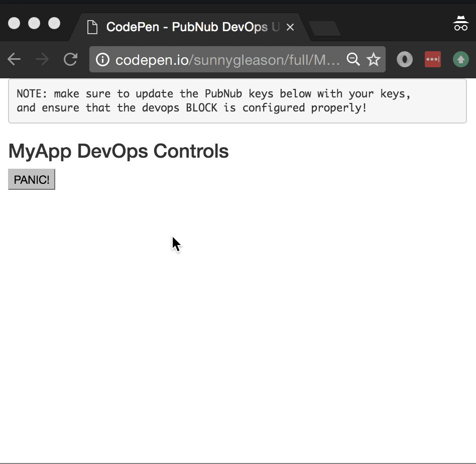Open a new browser tab
Viewport: 476px width, 464px height.
coord(325,29)
